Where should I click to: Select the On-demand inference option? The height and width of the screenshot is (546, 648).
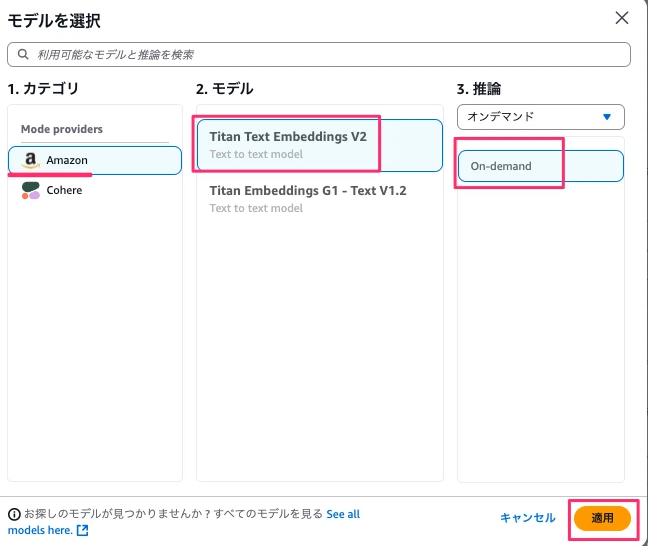tap(541, 166)
